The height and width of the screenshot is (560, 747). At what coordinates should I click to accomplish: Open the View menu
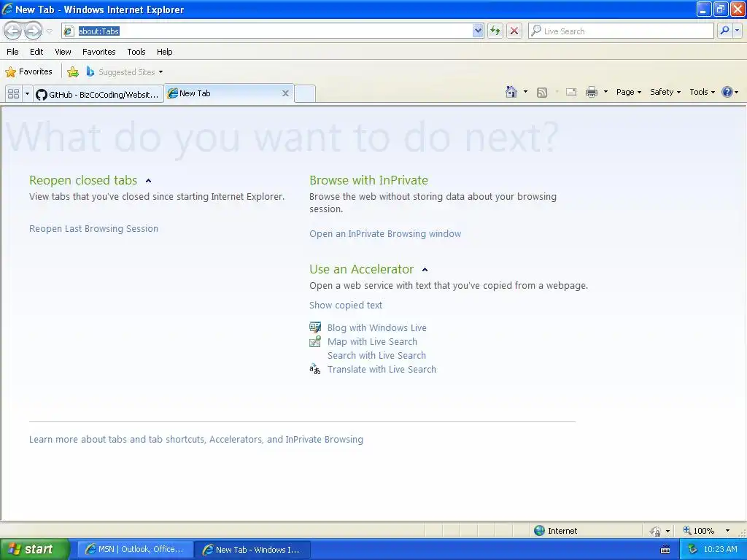coord(63,52)
